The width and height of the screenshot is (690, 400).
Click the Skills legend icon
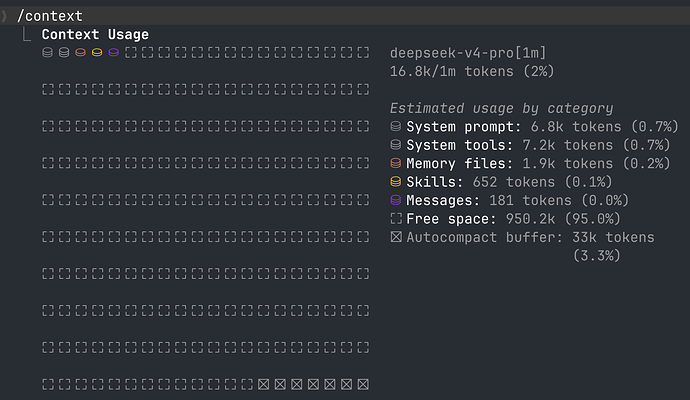click(396, 182)
